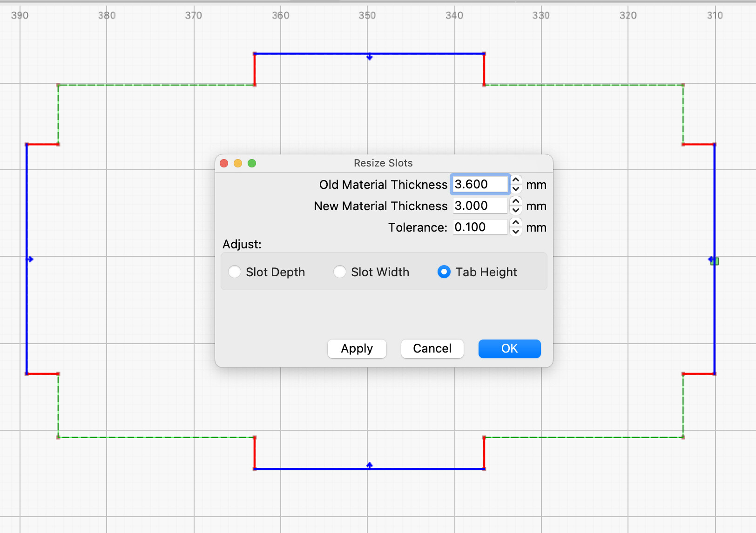
Task: Increase Old Material Thickness with up arrow
Action: tap(516, 180)
